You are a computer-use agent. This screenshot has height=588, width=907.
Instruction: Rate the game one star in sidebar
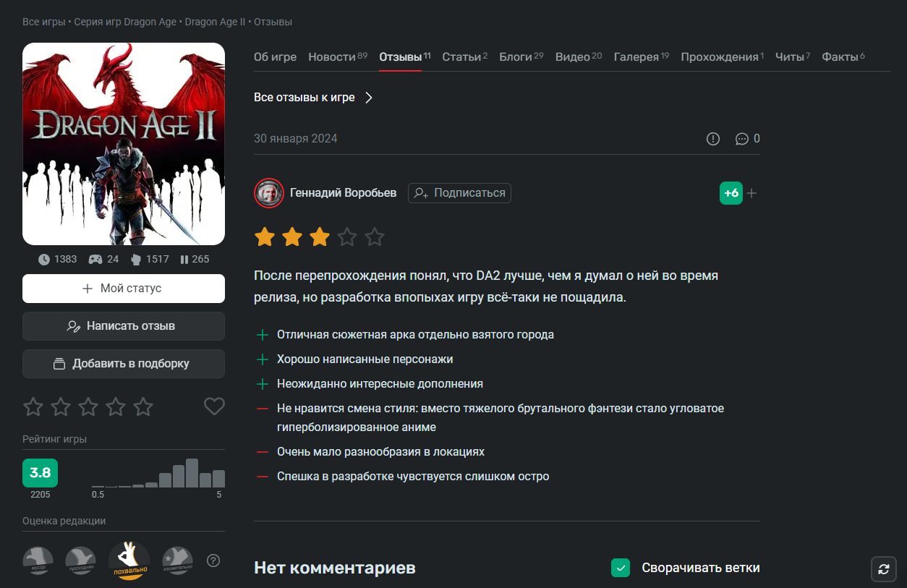(33, 406)
